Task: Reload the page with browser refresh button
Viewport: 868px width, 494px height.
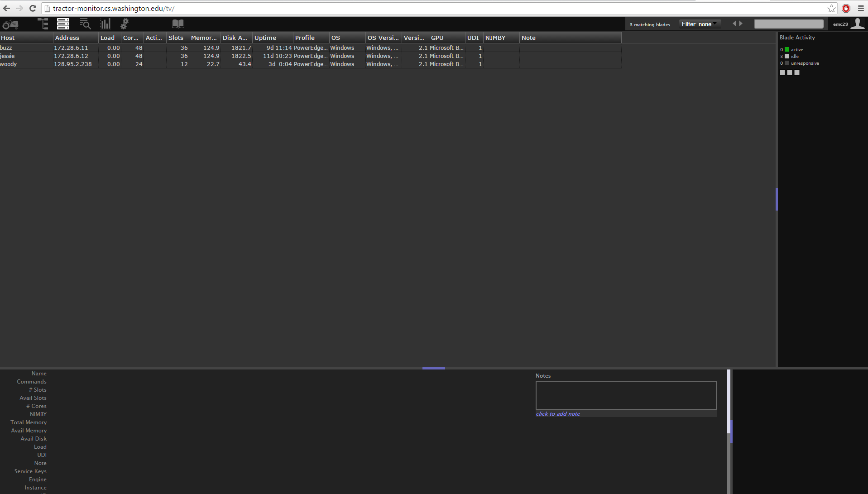Action: click(x=33, y=8)
